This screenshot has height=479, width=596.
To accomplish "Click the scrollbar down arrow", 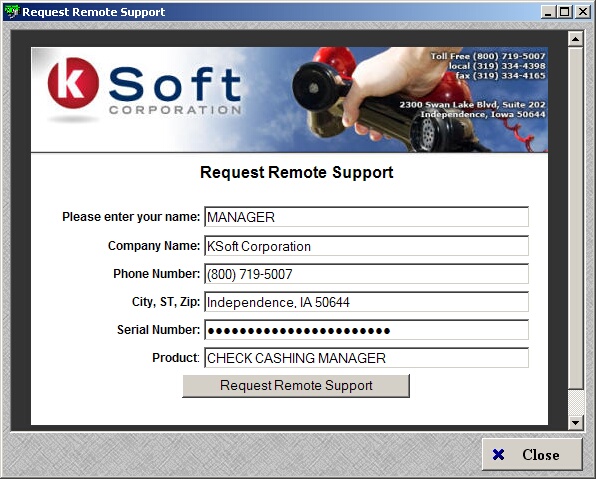I will click(x=575, y=422).
